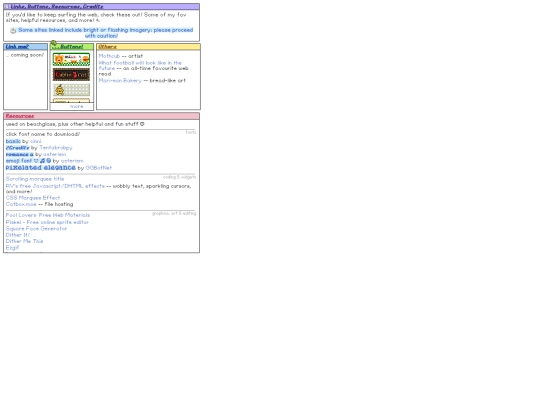Open the 'Dither It!' link
The image size is (540, 405).
tap(18, 235)
